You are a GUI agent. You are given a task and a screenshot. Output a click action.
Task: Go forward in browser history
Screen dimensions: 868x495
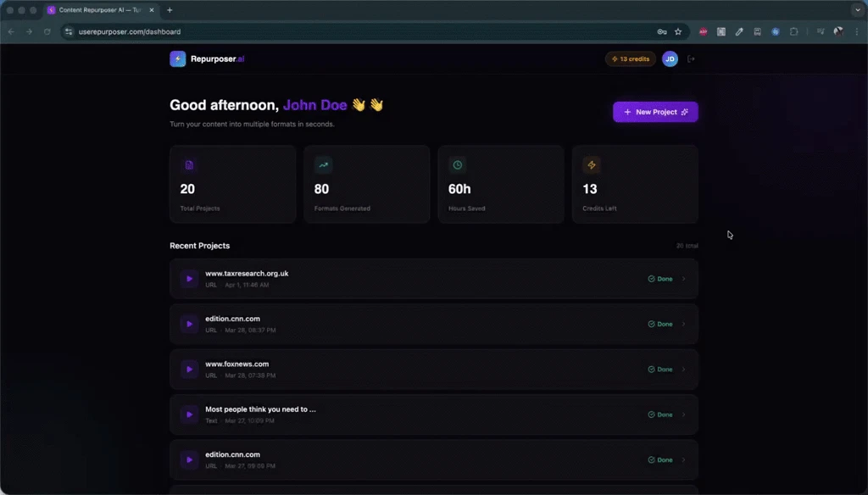30,31
